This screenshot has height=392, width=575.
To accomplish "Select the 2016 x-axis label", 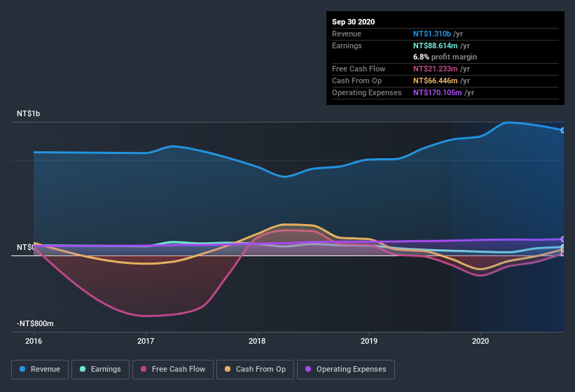I will click(x=34, y=341).
